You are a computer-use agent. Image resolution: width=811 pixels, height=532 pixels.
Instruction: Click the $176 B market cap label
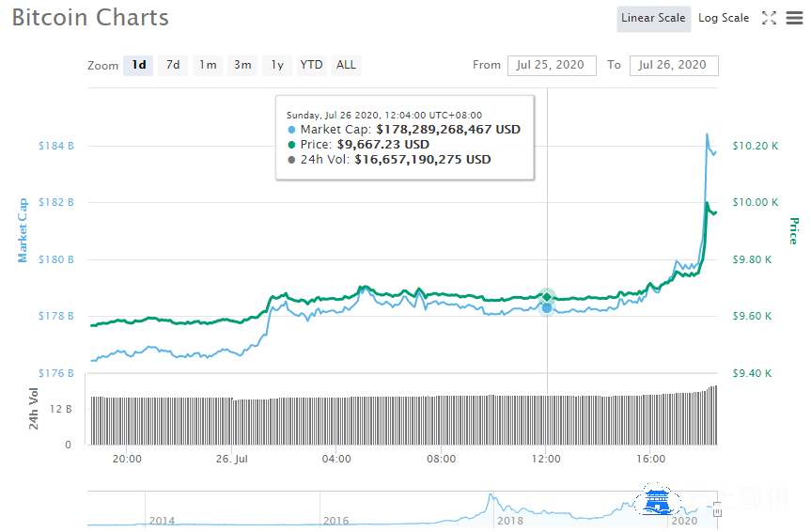click(x=55, y=373)
